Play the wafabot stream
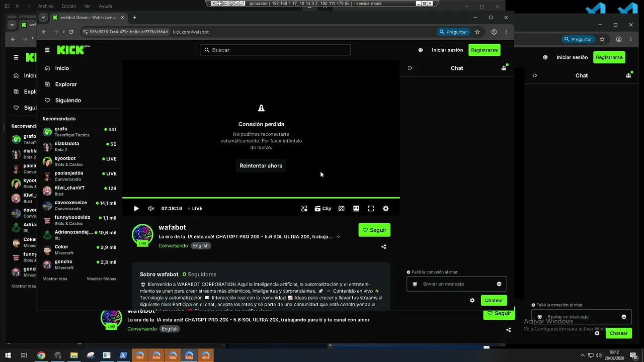 (x=136, y=209)
